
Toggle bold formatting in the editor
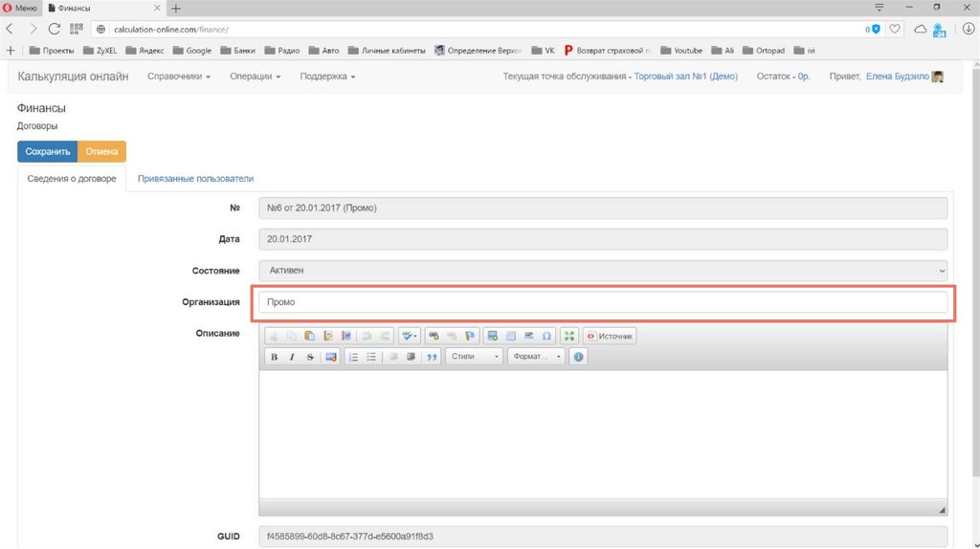274,357
